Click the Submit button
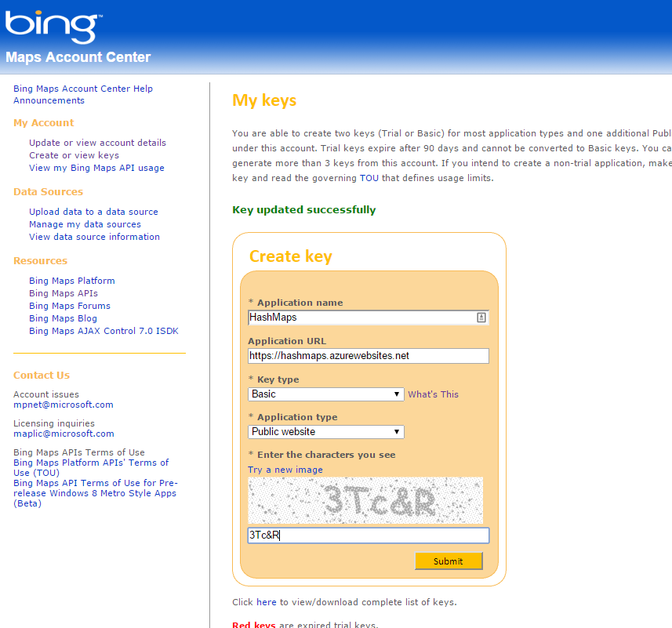 (449, 561)
